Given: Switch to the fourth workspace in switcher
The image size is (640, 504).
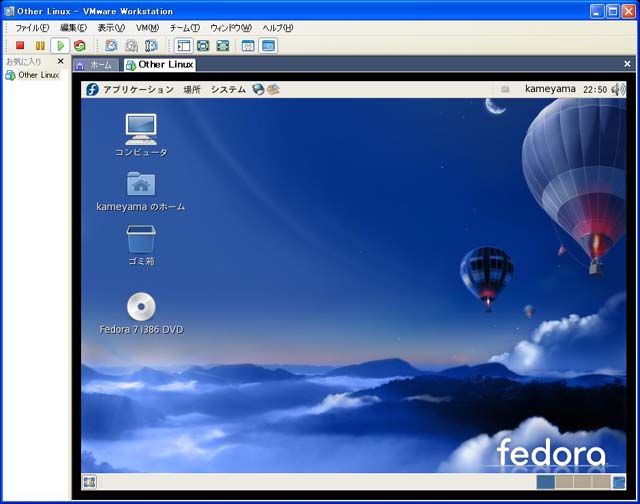Looking at the screenshot, I should pyautogui.click(x=601, y=482).
